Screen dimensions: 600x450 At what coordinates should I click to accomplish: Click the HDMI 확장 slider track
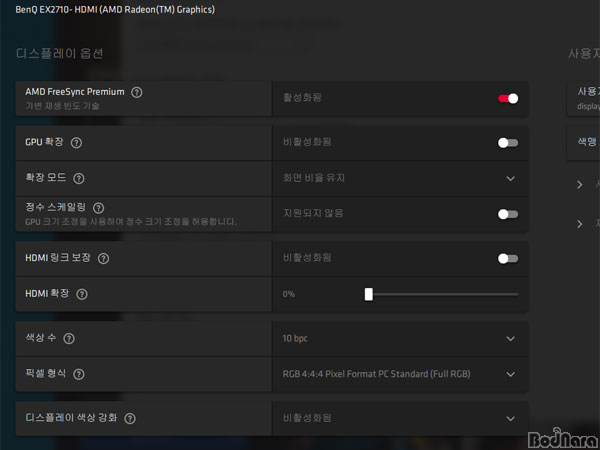click(442, 294)
